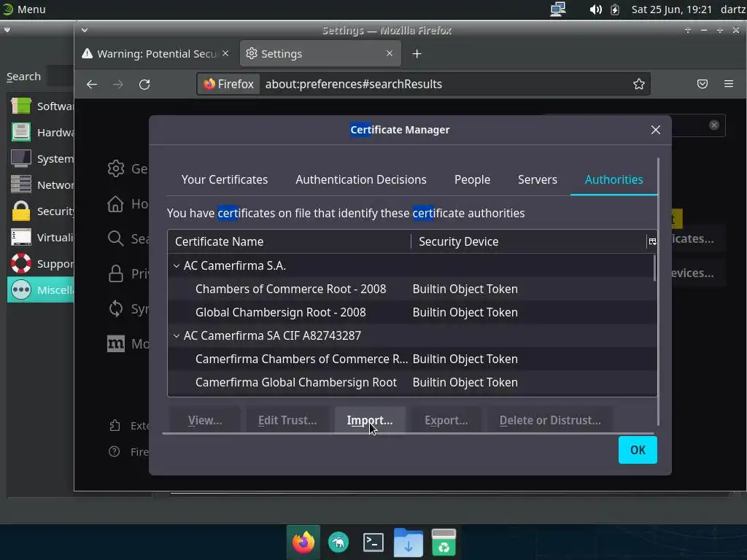Open the Network category in control center
Screen dimensions: 747x560
[41, 184]
